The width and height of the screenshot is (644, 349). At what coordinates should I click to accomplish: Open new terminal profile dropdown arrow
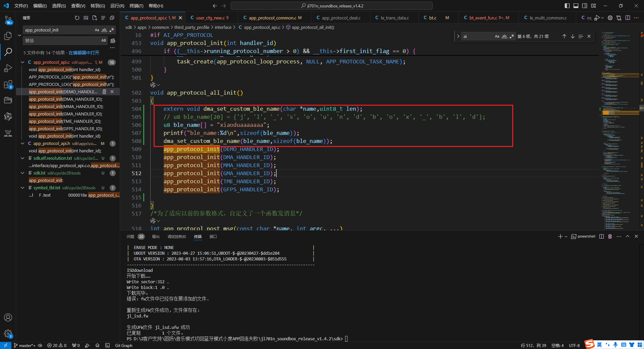click(566, 236)
